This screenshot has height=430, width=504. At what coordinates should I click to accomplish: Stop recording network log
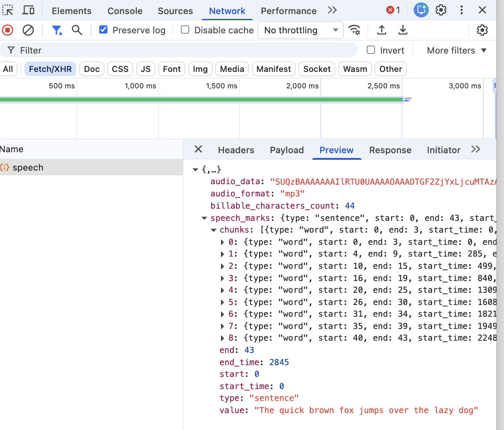(x=8, y=30)
